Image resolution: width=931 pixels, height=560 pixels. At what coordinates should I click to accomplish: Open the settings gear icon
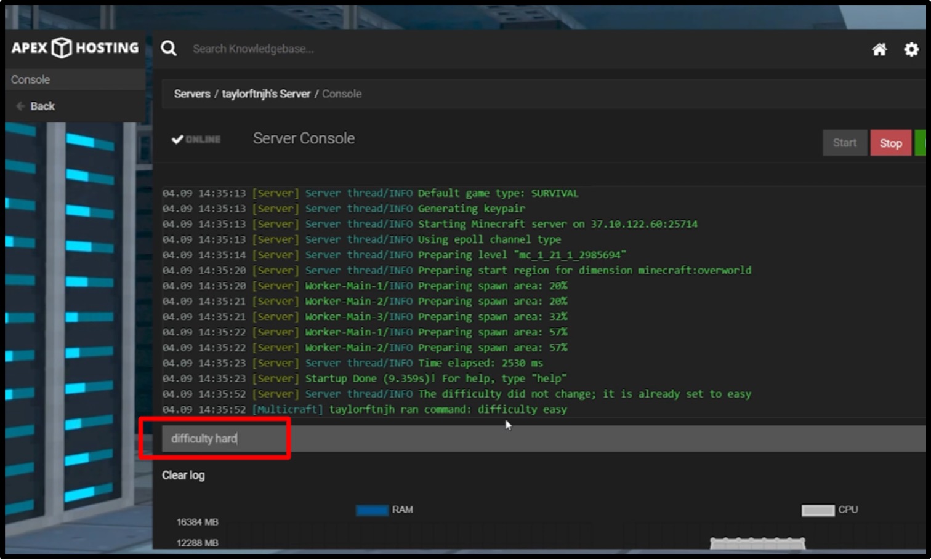pyautogui.click(x=911, y=49)
